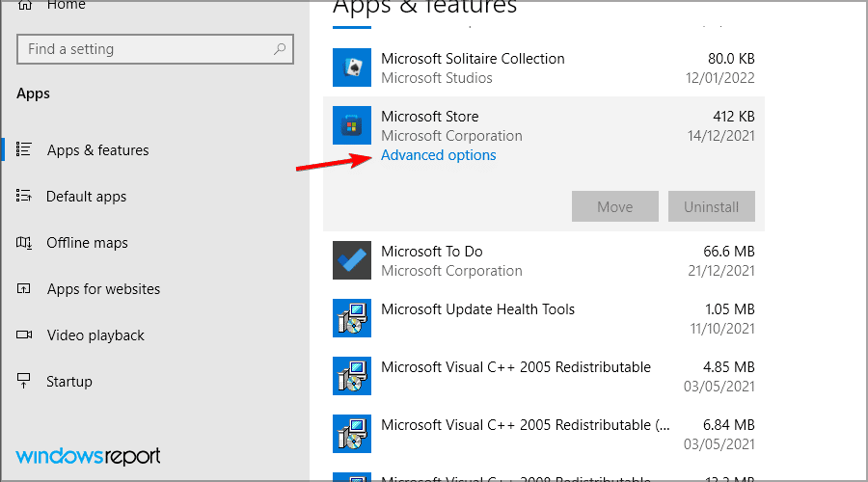The width and height of the screenshot is (868, 482).
Task: Click the Uninstall button
Action: pos(712,206)
